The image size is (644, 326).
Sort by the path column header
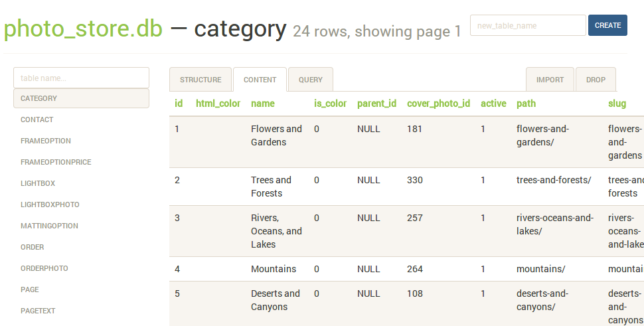coord(526,104)
